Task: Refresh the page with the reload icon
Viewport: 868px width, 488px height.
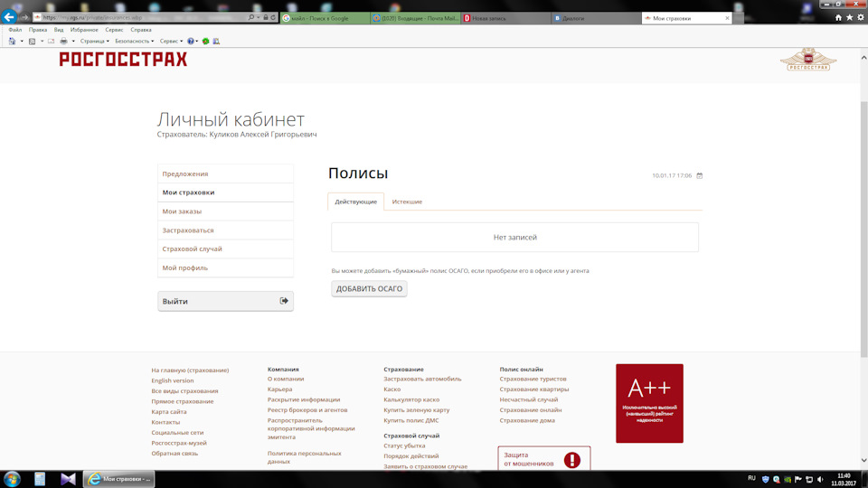Action: [x=273, y=18]
